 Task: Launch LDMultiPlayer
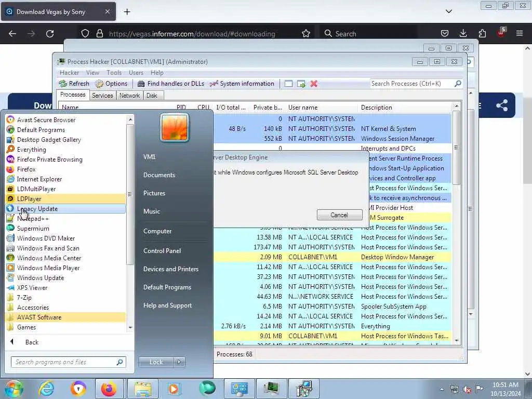66,189
